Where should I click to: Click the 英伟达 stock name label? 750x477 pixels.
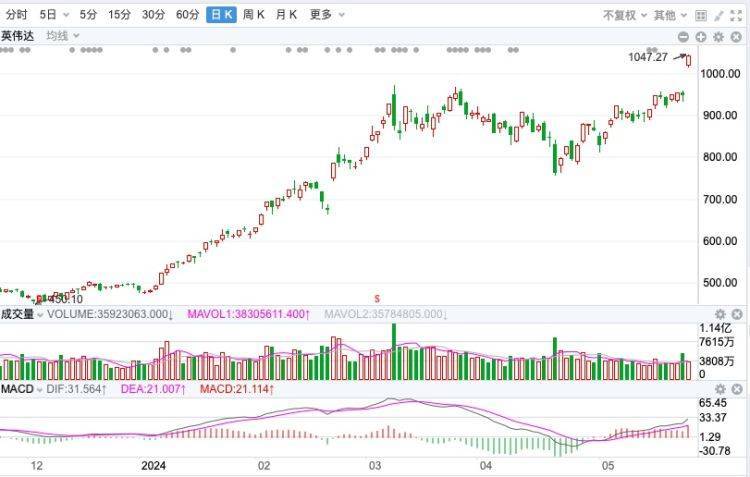click(18, 36)
